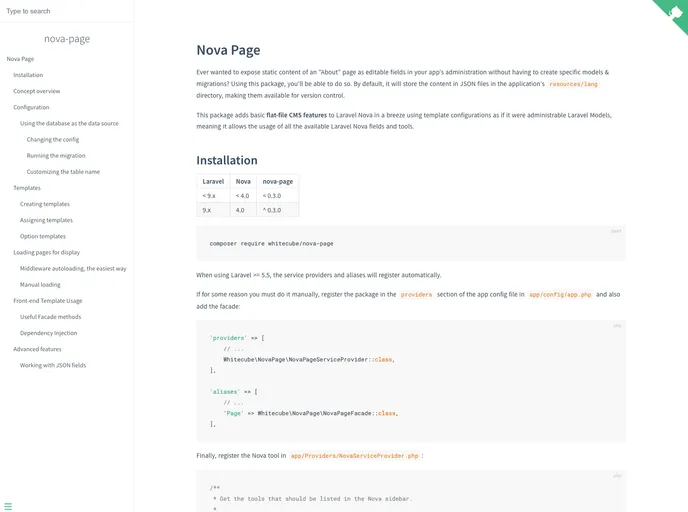
Task: Toggle the sidebar with the hamburger icon
Action: tap(8, 507)
